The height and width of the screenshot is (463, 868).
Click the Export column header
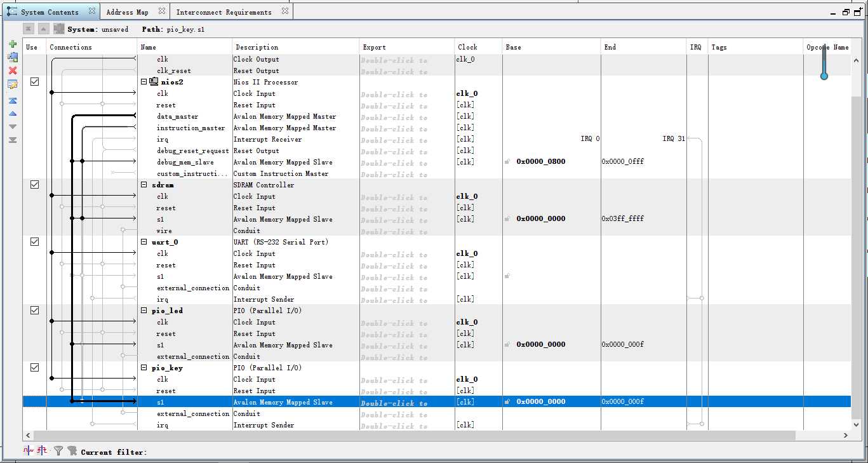407,47
